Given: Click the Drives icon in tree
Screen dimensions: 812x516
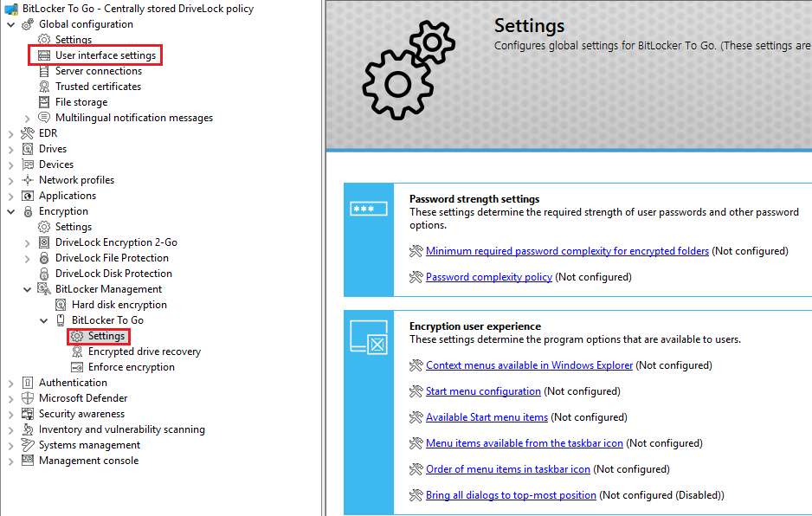Looking at the screenshot, I should [x=28, y=149].
